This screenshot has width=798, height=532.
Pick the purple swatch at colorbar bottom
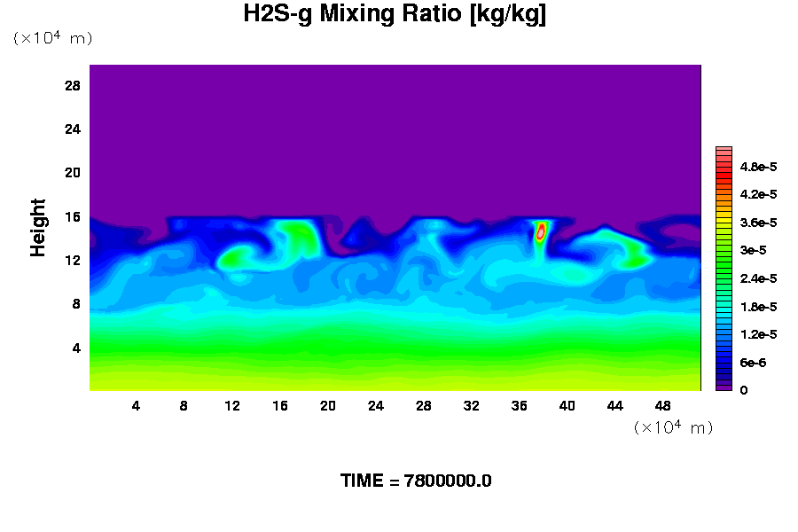click(724, 387)
